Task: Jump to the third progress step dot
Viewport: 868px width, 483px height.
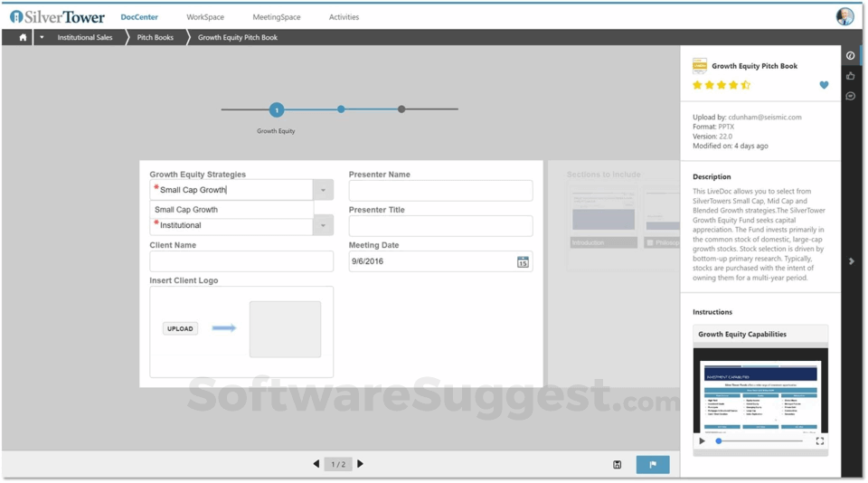Action: point(401,109)
